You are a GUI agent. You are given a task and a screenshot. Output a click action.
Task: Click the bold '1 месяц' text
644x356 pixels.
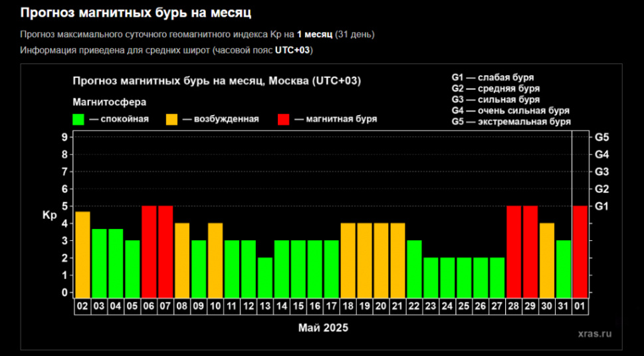click(314, 35)
